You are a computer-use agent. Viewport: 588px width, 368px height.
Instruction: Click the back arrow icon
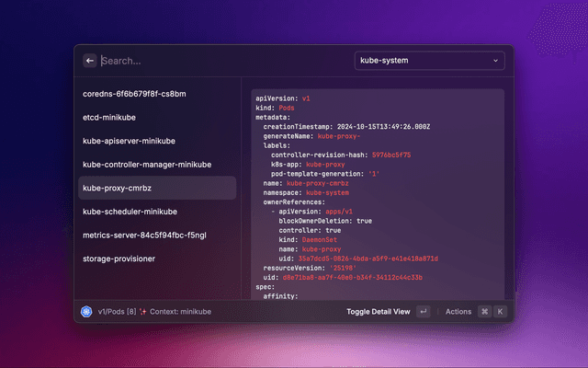tap(90, 61)
